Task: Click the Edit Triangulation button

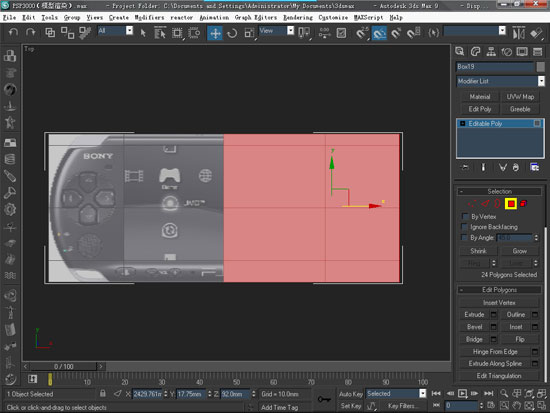Action: tap(499, 376)
